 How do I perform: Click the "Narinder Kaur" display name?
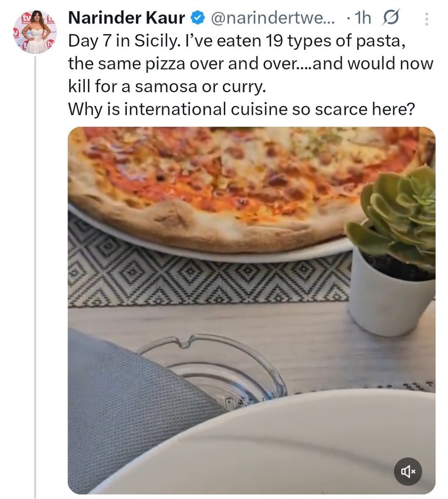(126, 18)
